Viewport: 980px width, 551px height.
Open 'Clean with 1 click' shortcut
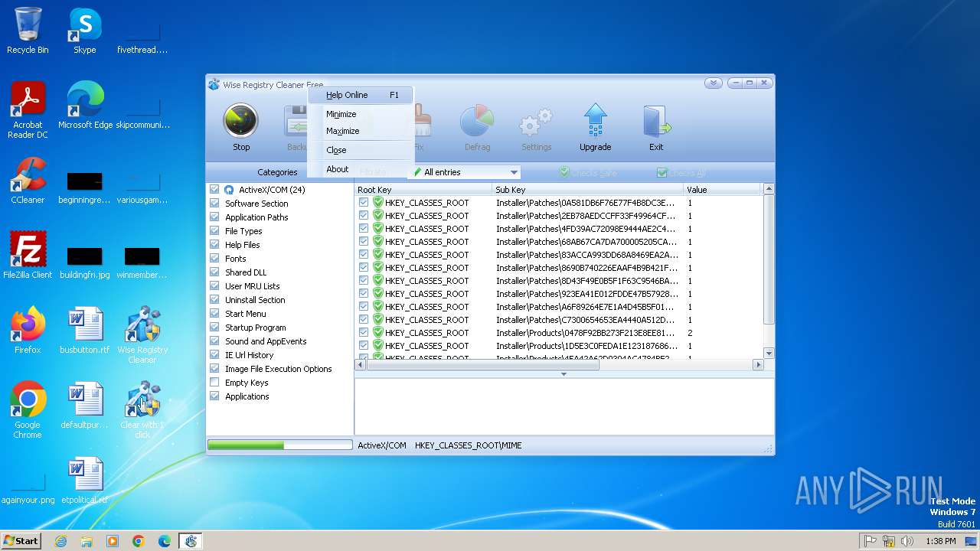pyautogui.click(x=142, y=410)
